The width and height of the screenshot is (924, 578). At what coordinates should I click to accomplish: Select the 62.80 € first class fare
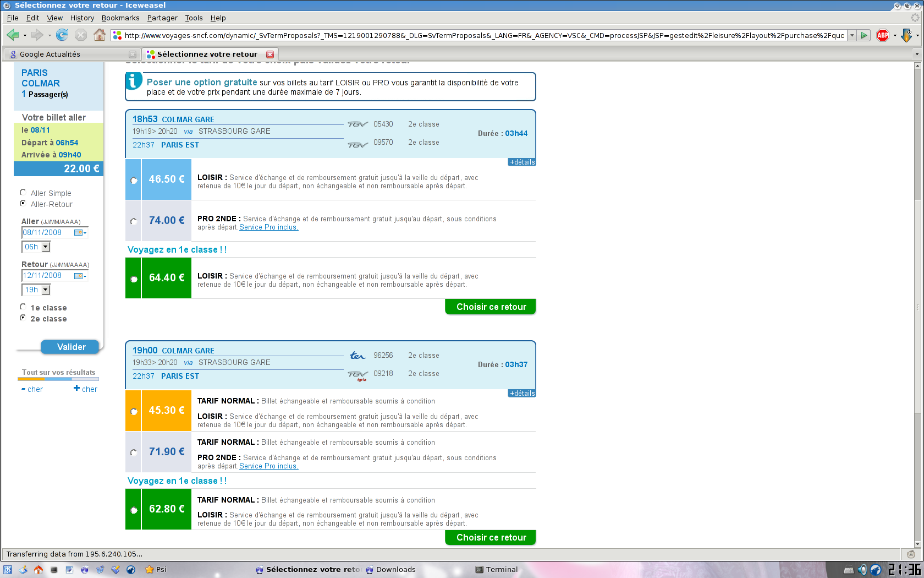134,510
